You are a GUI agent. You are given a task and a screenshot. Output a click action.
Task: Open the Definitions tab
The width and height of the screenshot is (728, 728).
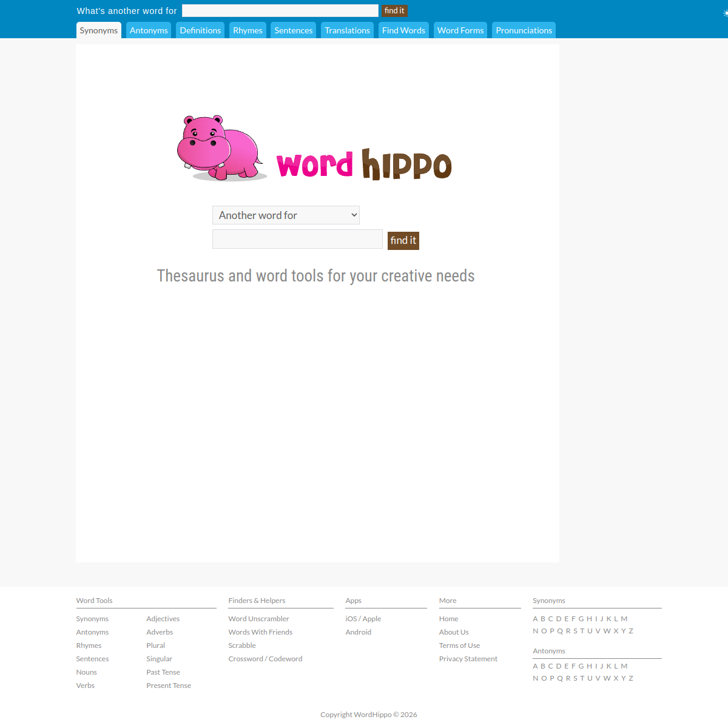click(200, 30)
